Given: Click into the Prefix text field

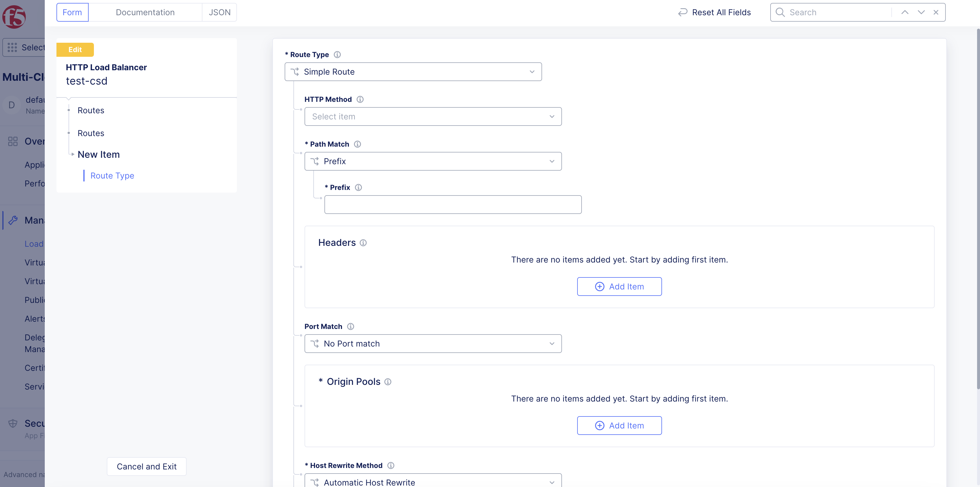Looking at the screenshot, I should [453, 205].
